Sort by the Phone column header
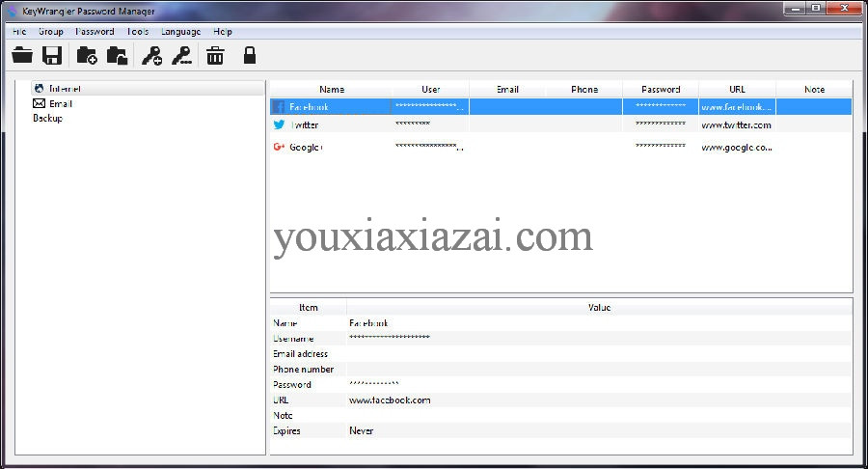This screenshot has width=868, height=469. coord(584,89)
